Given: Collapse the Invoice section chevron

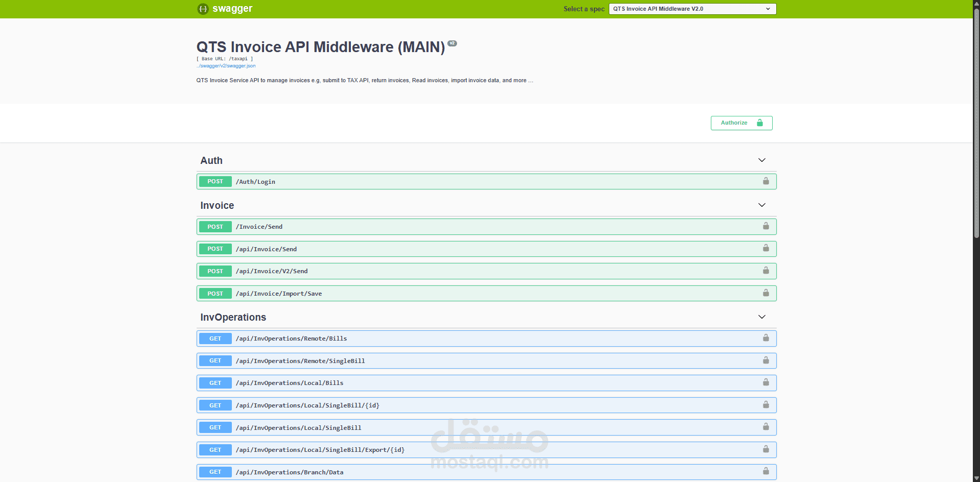Looking at the screenshot, I should pos(762,205).
